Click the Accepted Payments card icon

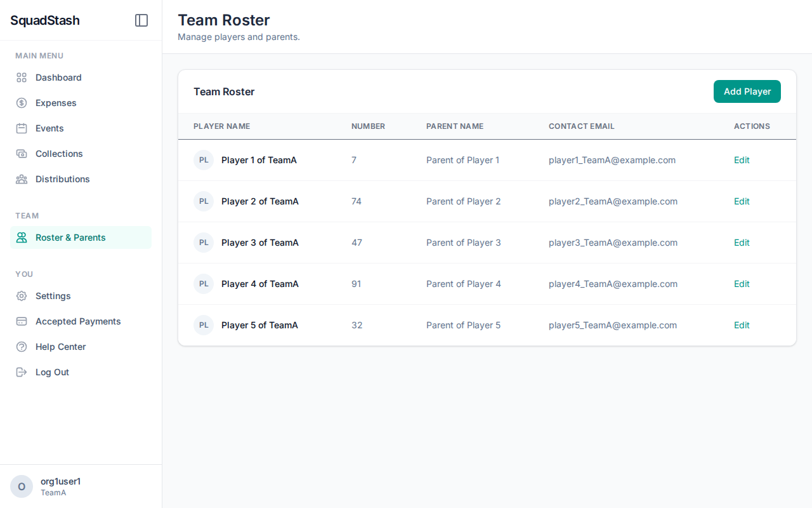coord(20,321)
